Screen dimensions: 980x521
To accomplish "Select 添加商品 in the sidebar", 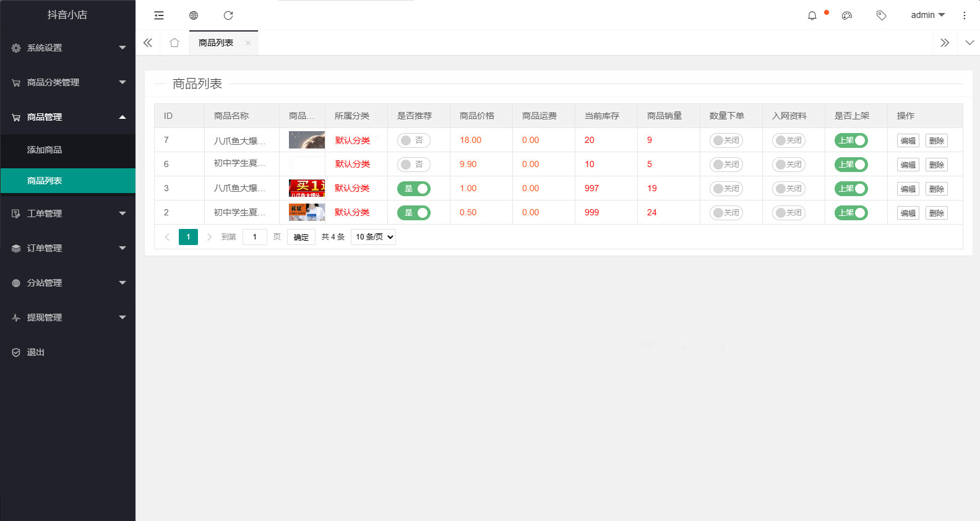I will tap(45, 150).
